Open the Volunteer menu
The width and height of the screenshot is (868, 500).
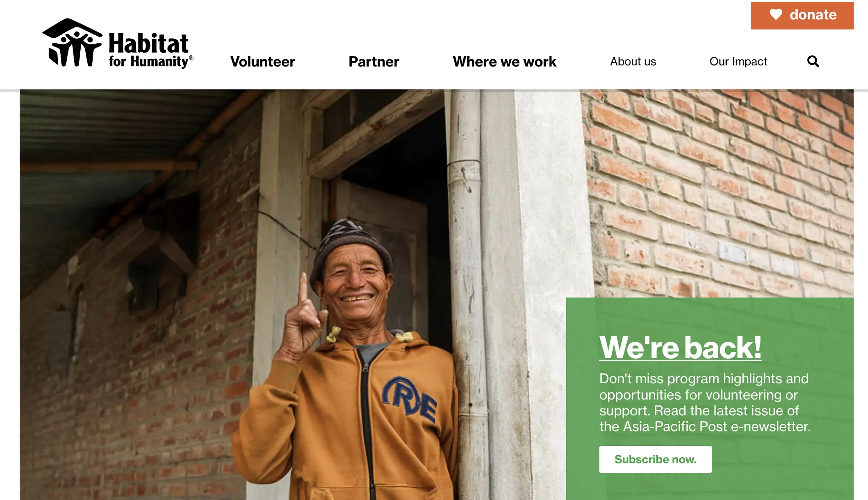click(x=262, y=62)
